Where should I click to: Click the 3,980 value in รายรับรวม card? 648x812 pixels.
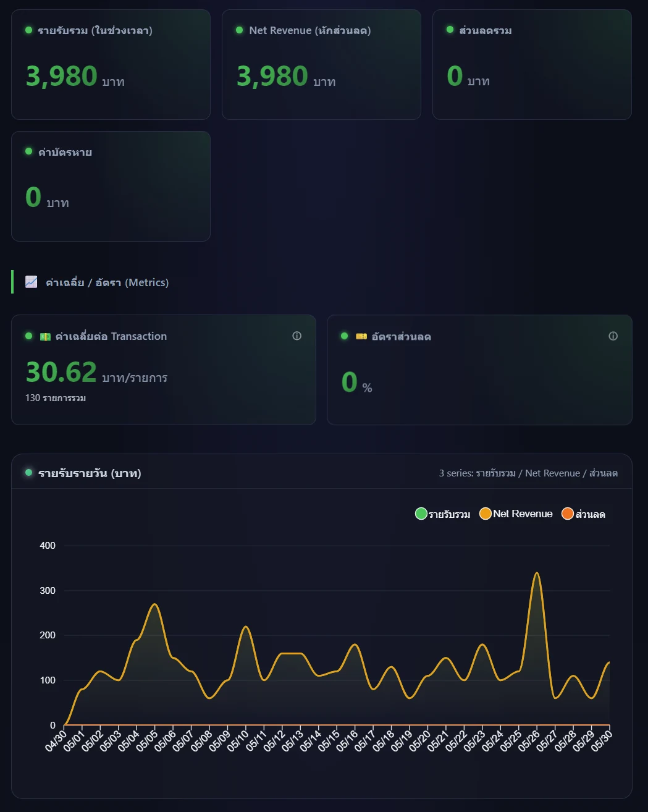coord(61,77)
